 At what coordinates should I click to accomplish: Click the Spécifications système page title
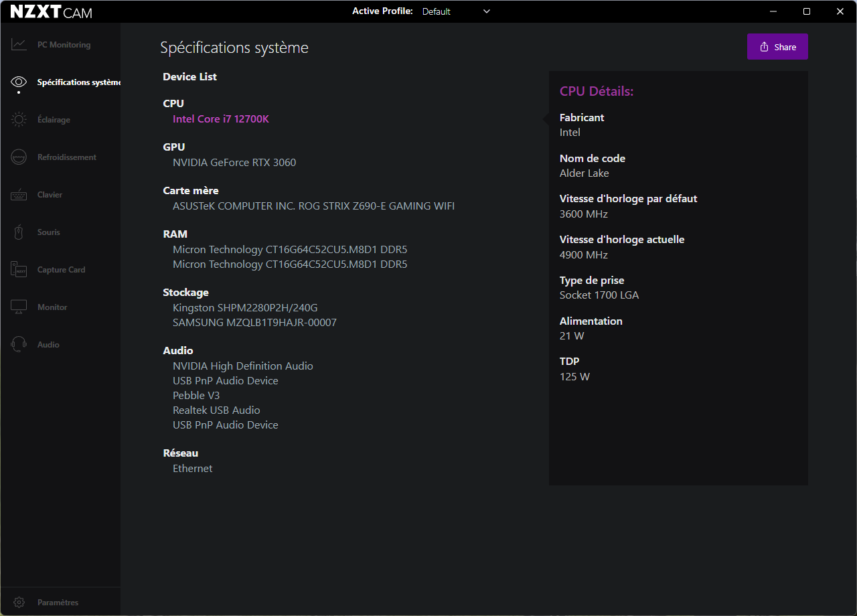(234, 48)
